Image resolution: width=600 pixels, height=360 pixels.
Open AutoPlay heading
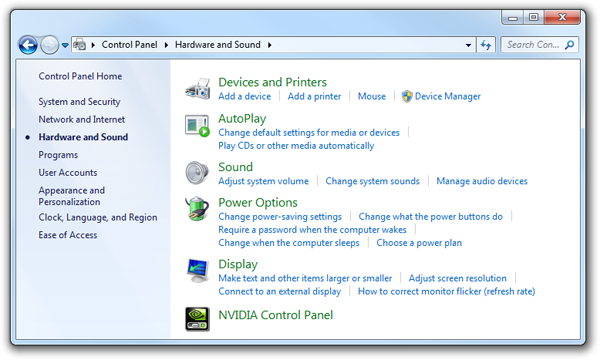[242, 119]
